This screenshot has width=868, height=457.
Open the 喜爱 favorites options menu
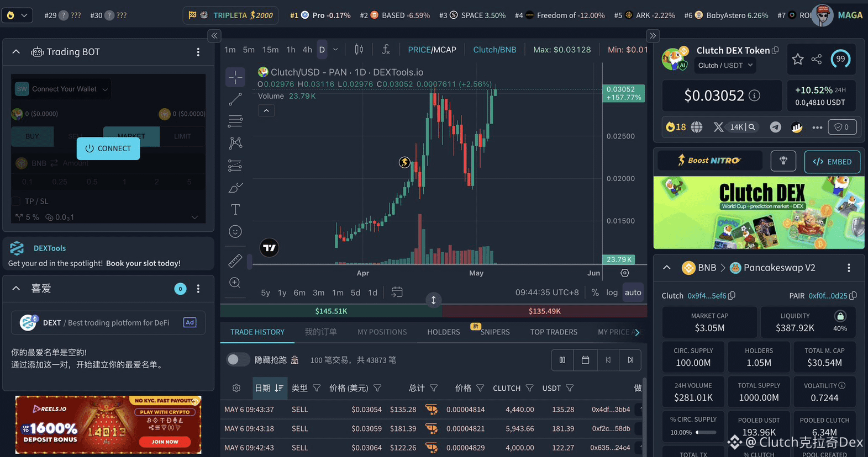(x=198, y=289)
